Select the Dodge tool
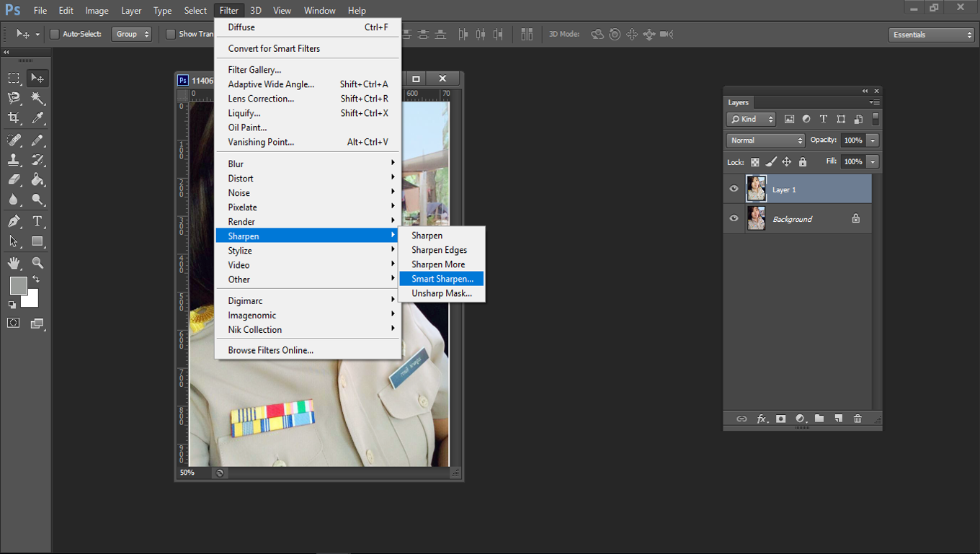Image resolution: width=980 pixels, height=554 pixels. coord(37,200)
